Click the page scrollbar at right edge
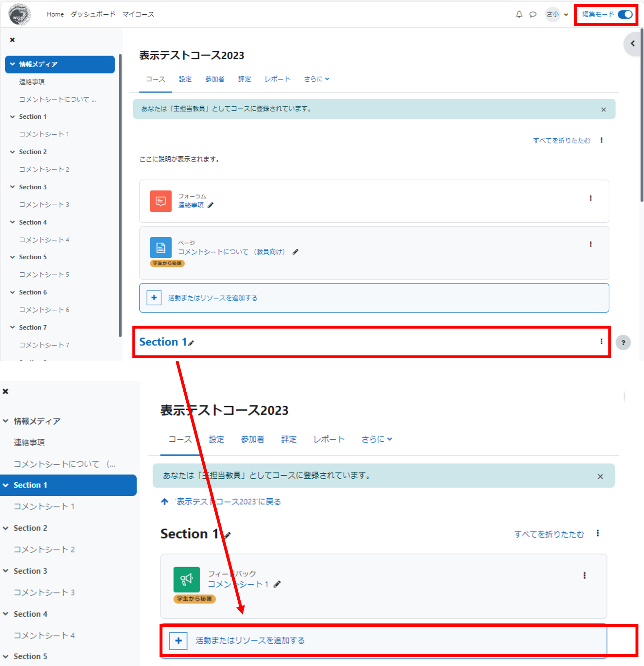Screen dimensions: 644x666 coord(641,115)
